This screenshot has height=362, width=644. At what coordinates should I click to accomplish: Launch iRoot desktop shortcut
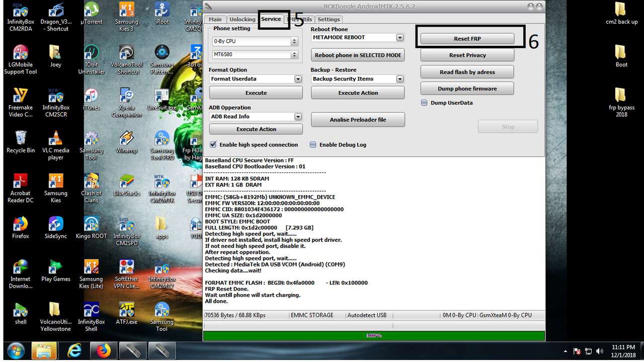point(162,14)
